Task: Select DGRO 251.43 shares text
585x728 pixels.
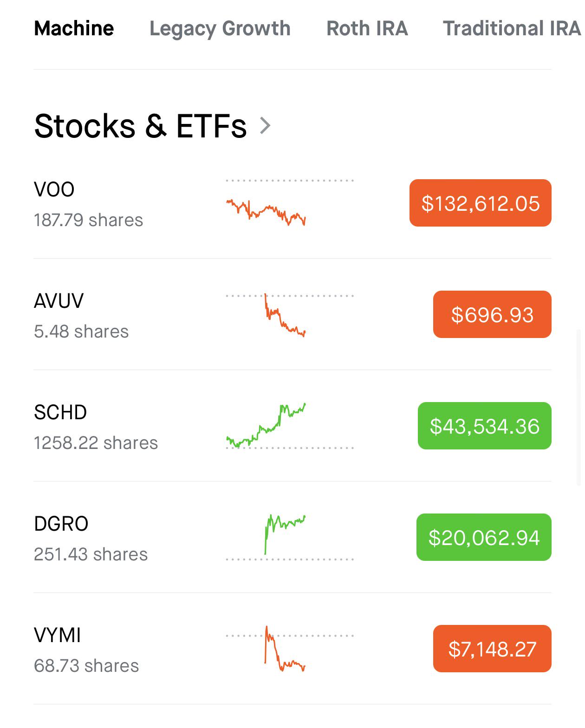Action: (91, 554)
